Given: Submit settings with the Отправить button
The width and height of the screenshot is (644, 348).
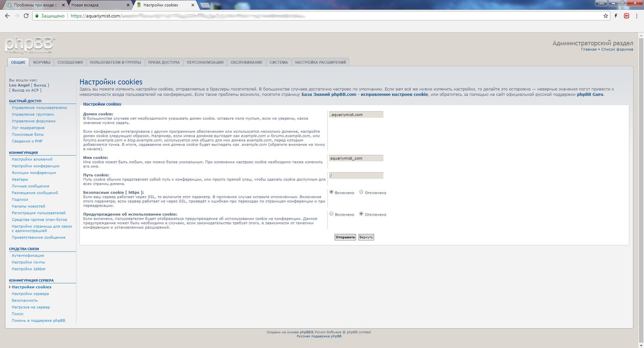Looking at the screenshot, I should [345, 237].
